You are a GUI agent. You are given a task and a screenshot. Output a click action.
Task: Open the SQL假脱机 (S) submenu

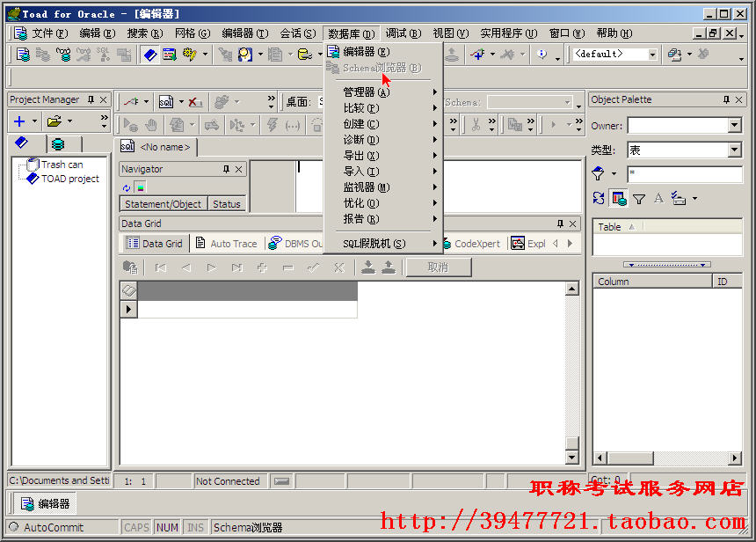382,244
